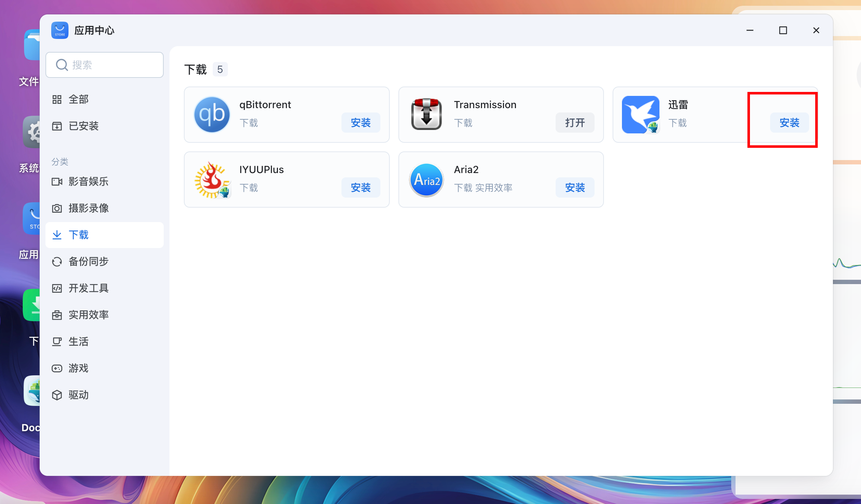861x504 pixels.
Task: Click the qBittorrent app icon
Action: pos(212,115)
